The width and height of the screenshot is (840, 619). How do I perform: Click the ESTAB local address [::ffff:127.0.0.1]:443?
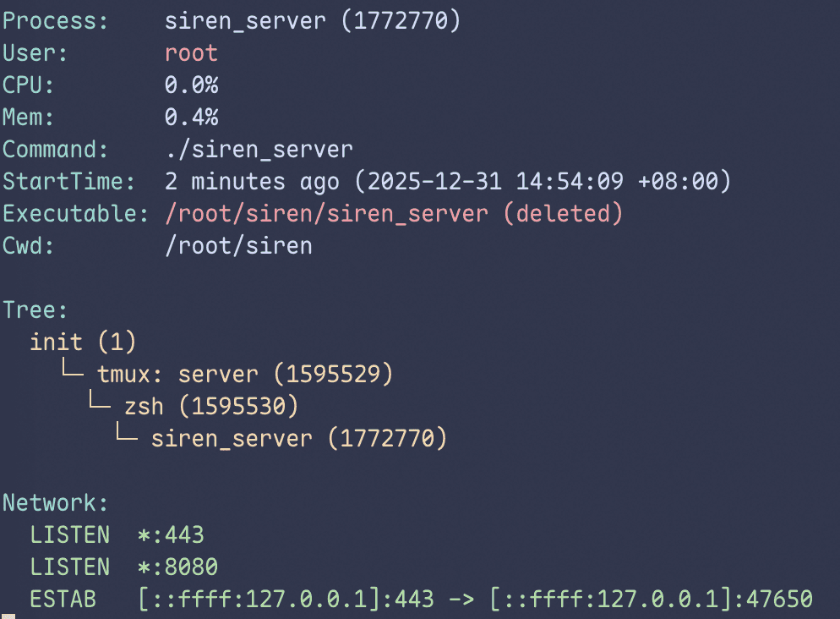[x=286, y=599]
